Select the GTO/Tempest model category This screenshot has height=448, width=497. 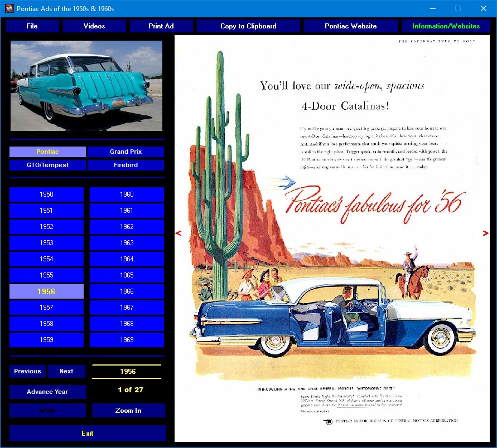coord(47,165)
